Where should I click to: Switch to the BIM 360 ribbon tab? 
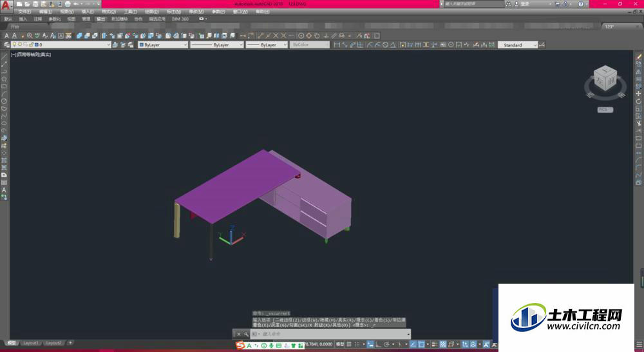pyautogui.click(x=180, y=19)
